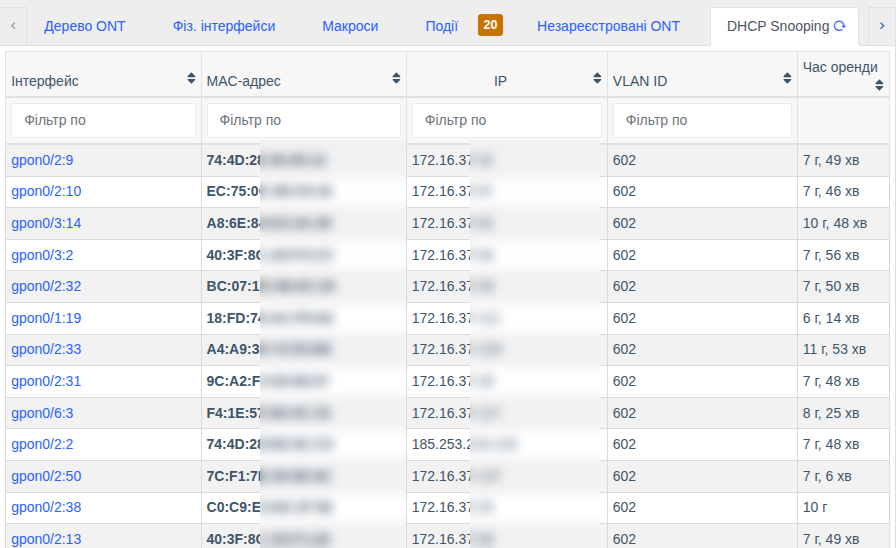Click the VLAN ID column header label
The width and height of the screenshot is (896, 548).
[639, 81]
